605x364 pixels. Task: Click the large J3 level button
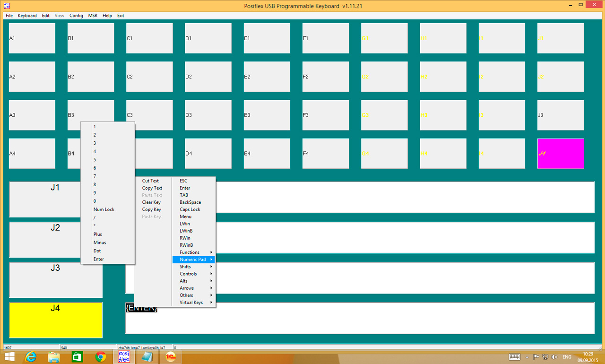[x=56, y=280]
